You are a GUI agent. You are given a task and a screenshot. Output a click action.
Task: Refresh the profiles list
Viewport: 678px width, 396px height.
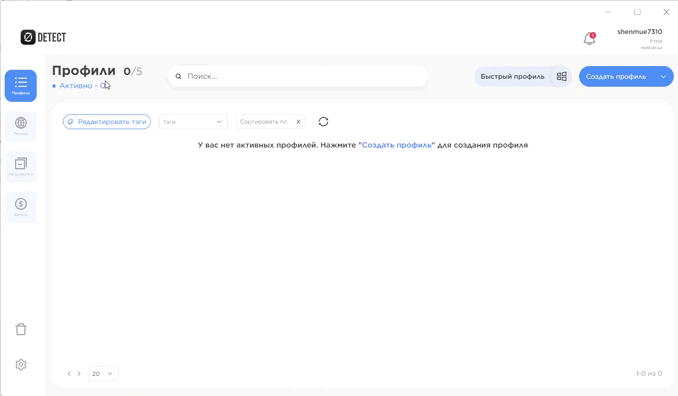[x=323, y=122]
